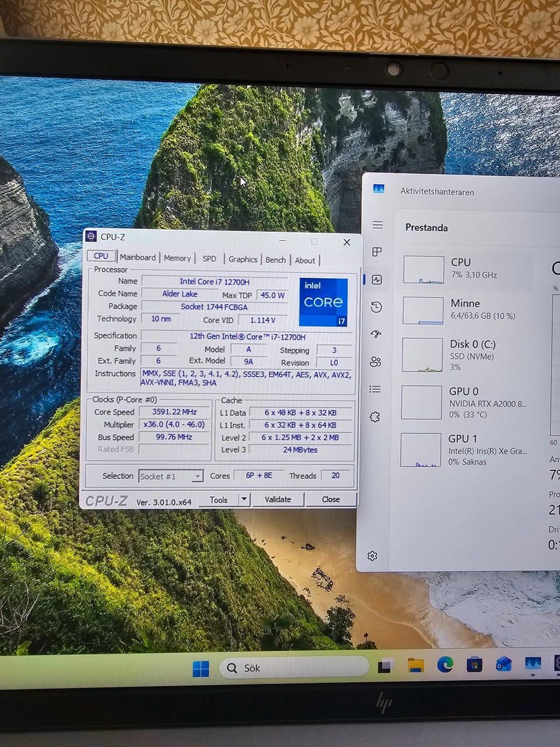Open Task Manager settings gear
Viewport: 560px width, 747px height.
pyautogui.click(x=372, y=556)
